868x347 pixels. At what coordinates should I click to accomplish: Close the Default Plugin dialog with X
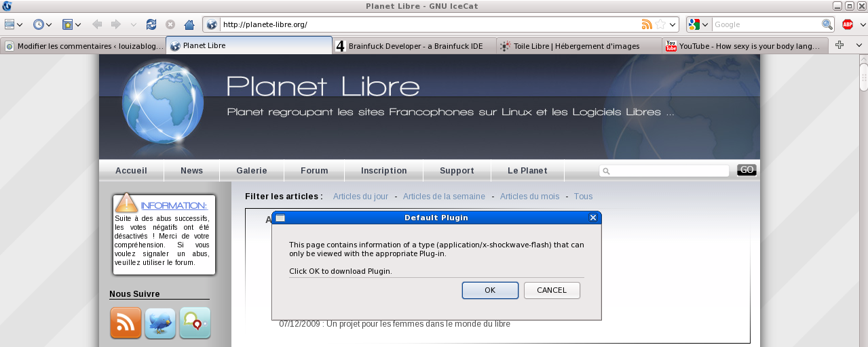[x=593, y=218]
